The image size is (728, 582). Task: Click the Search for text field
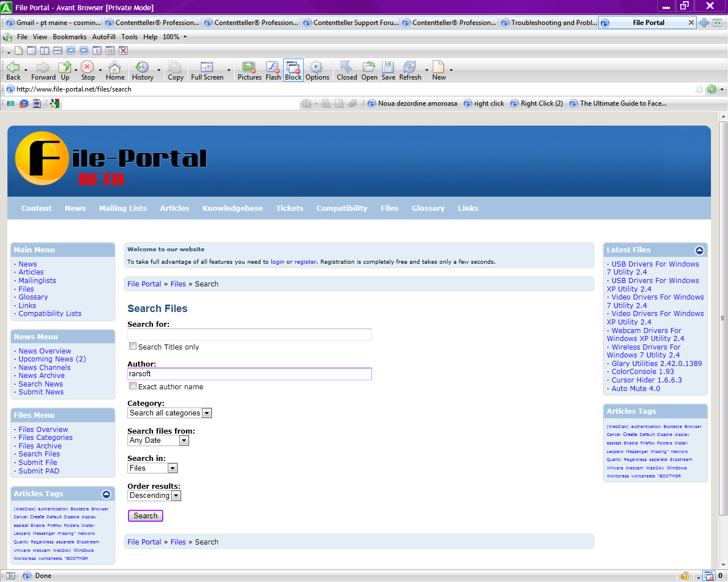(x=250, y=334)
